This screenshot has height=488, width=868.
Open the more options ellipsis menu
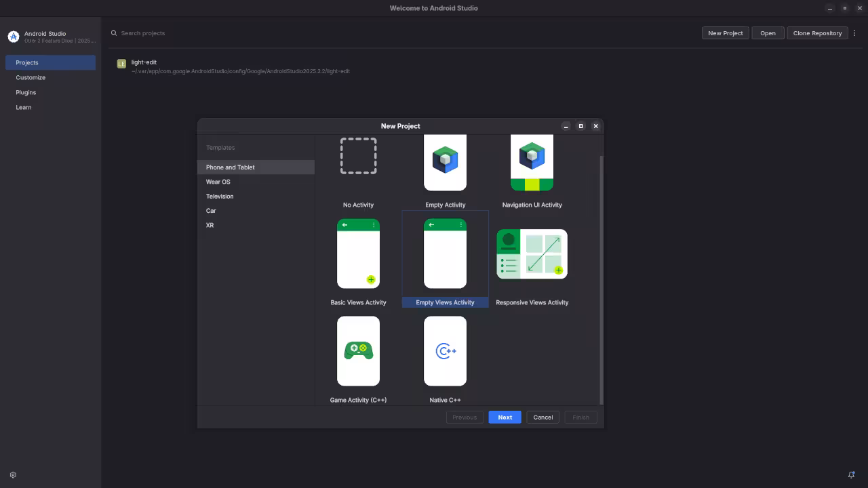coord(854,33)
